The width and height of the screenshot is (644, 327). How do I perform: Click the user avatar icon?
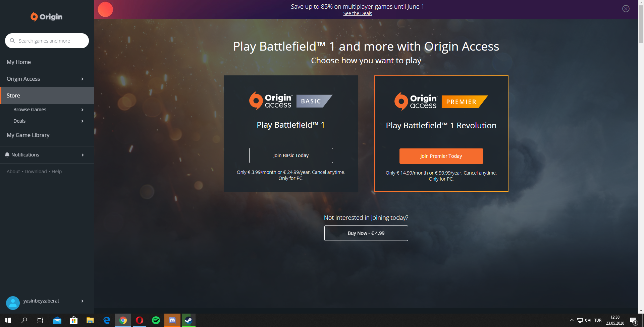coord(13,303)
